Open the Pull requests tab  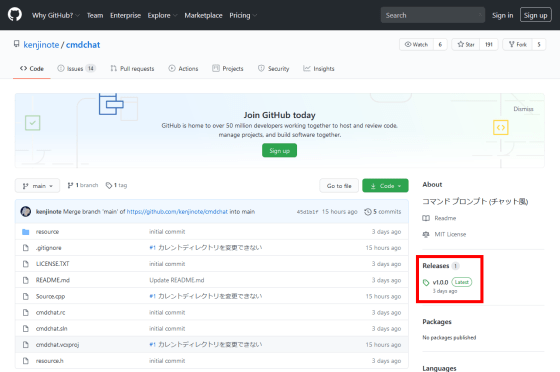coord(132,69)
